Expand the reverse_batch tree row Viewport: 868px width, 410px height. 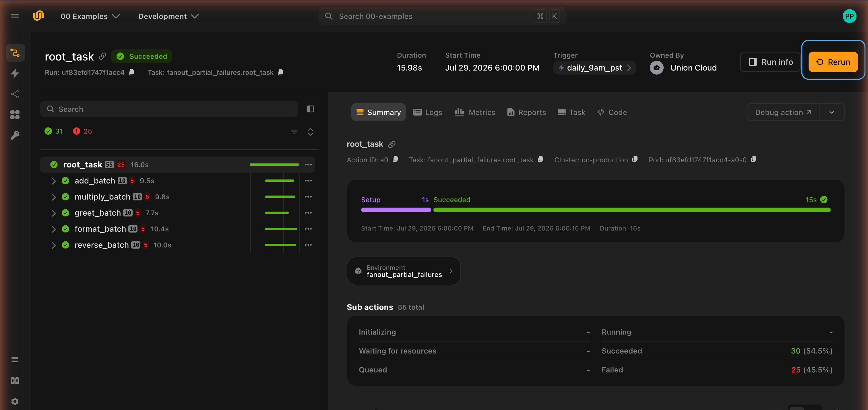click(x=54, y=245)
